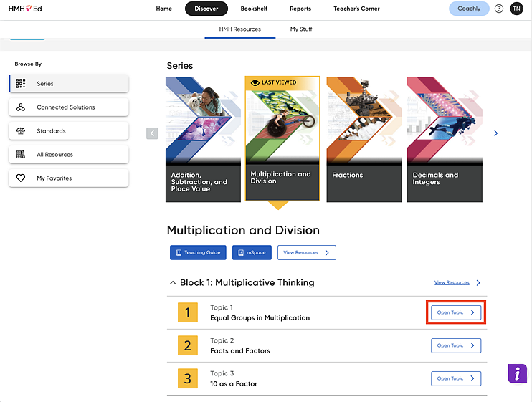Image resolution: width=532 pixels, height=402 pixels.
Task: Click the 'Browse By' label
Action: click(28, 64)
